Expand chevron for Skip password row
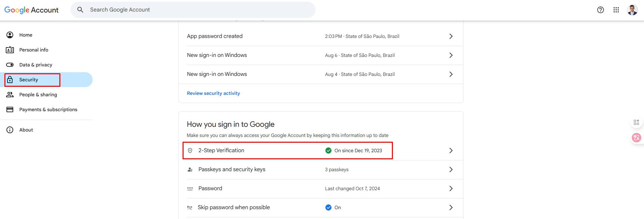This screenshot has width=644, height=219. (451, 207)
